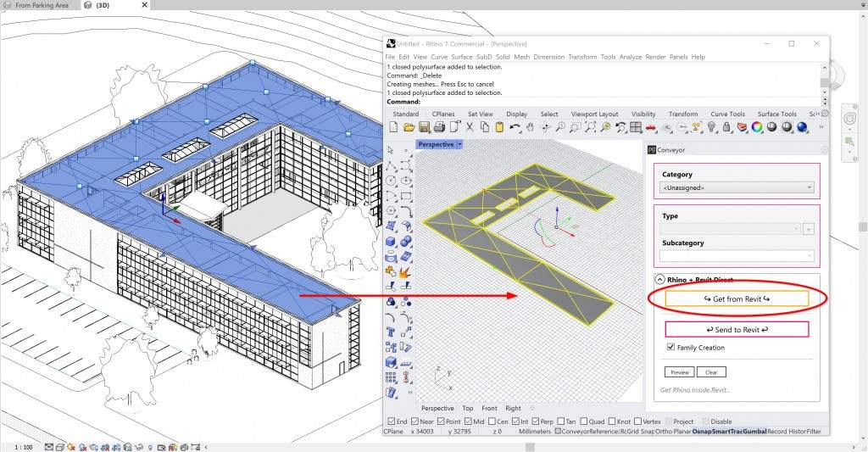Select the arrow pointer tool in Rhino sidebar

[x=391, y=149]
